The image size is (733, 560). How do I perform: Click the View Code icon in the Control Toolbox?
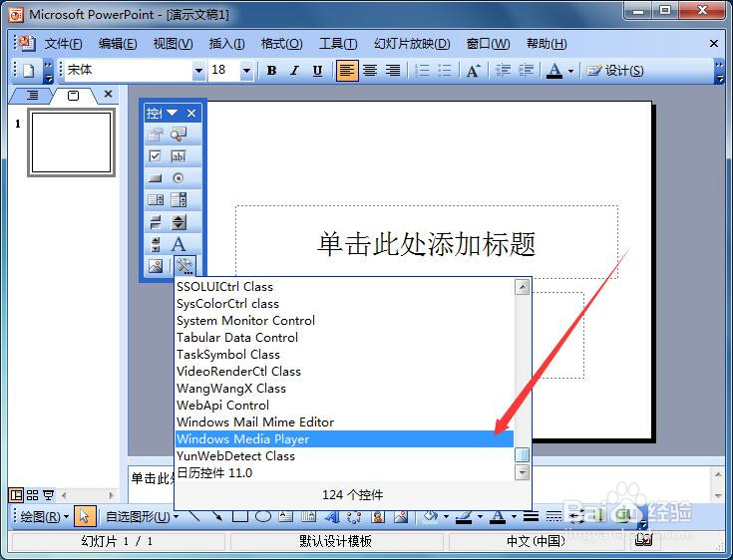(179, 135)
